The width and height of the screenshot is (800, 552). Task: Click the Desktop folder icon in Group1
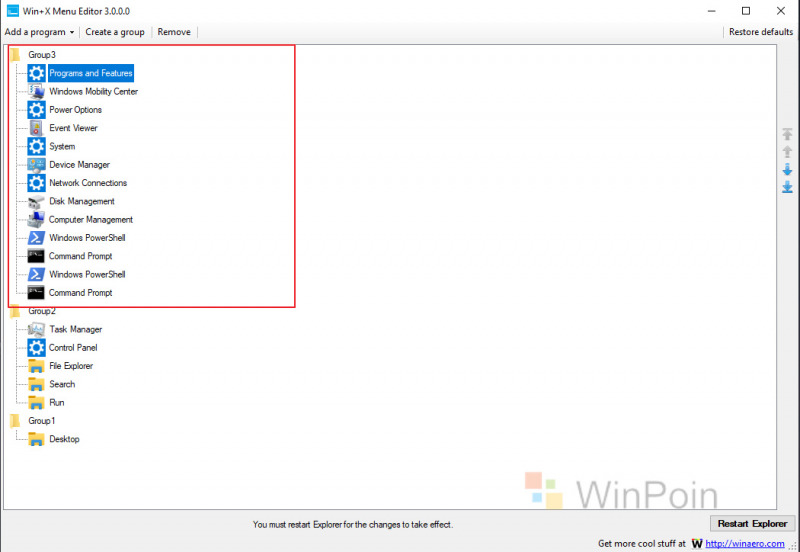click(36, 439)
